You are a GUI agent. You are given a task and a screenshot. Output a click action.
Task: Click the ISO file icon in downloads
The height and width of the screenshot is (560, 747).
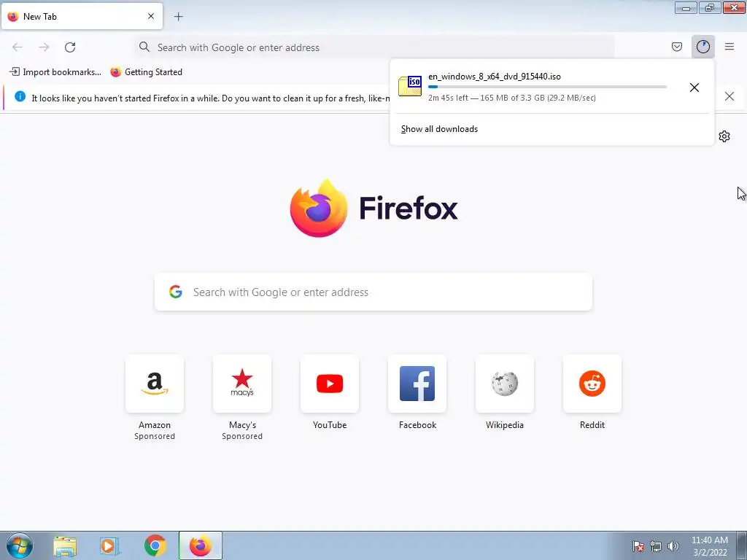click(x=410, y=86)
